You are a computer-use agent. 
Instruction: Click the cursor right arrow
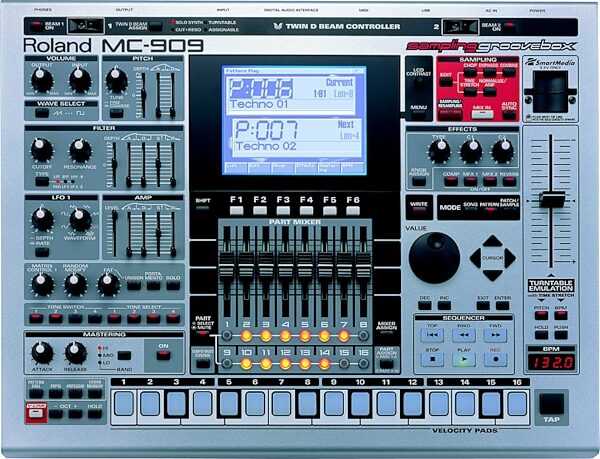coord(510,258)
